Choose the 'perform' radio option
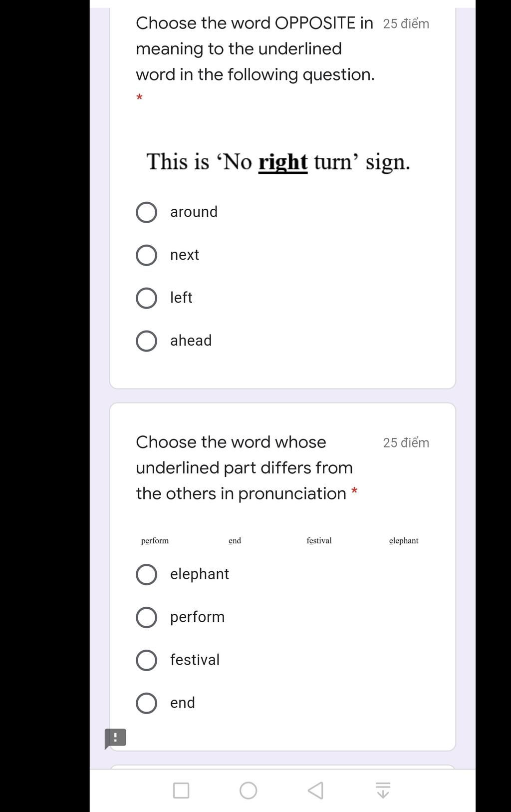Viewport: 511px width, 812px height. point(146,617)
